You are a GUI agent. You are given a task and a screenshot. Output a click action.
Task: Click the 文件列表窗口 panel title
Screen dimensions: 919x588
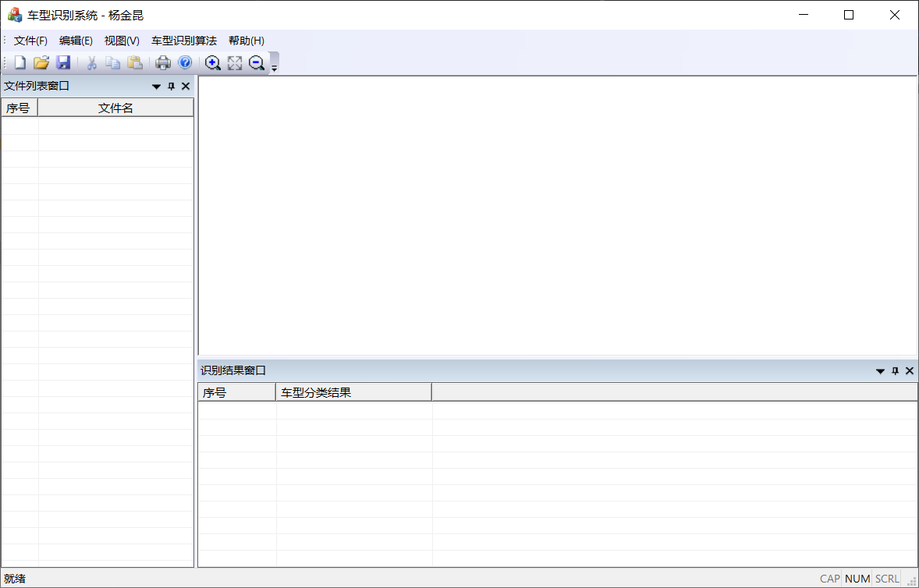click(x=37, y=86)
